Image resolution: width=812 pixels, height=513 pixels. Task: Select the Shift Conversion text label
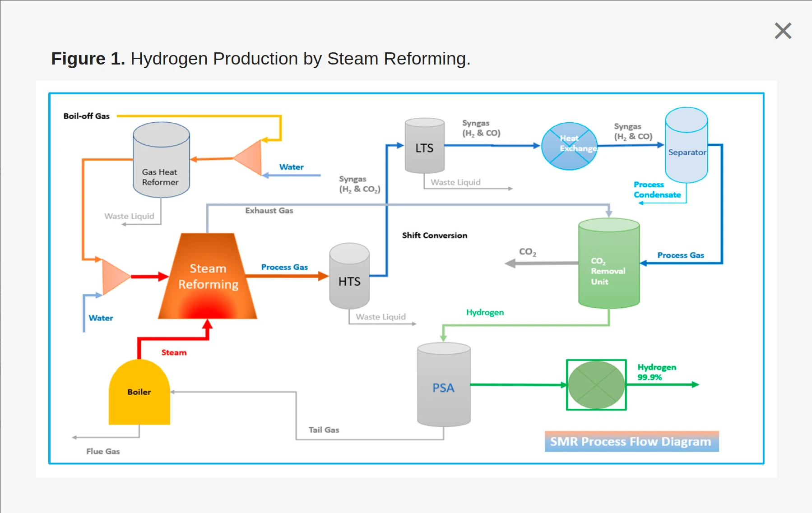pos(434,236)
